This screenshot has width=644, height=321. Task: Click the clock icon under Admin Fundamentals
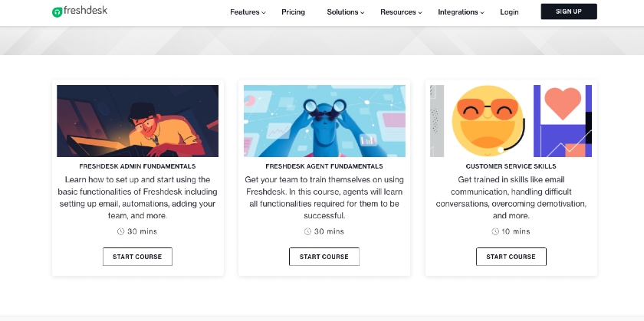pos(121,231)
